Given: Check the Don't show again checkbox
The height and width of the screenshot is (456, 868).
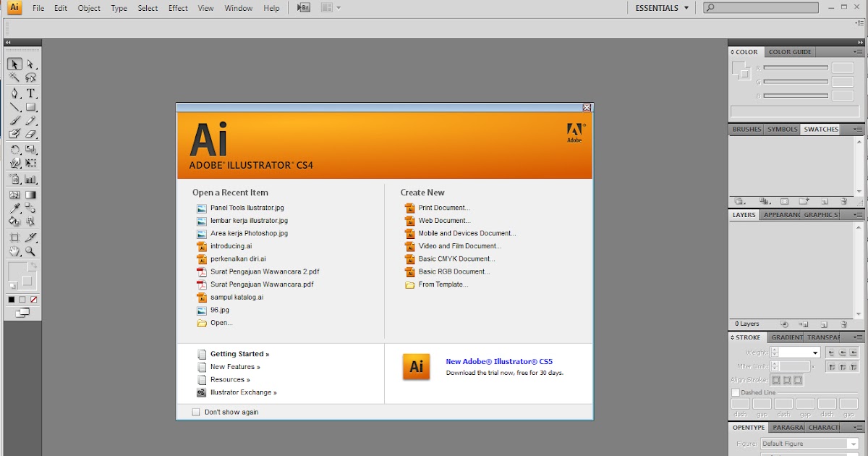Looking at the screenshot, I should coord(195,412).
